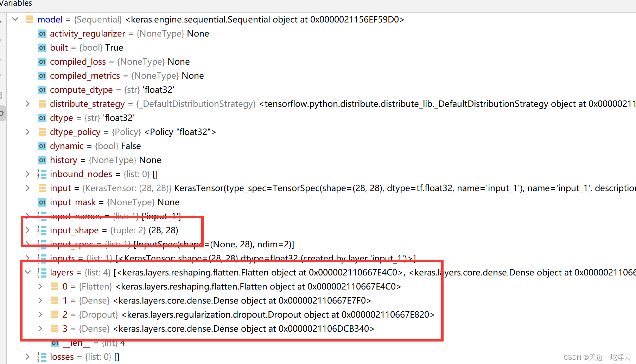This screenshot has width=636, height=364.
Task: Expand the dtype_policy node
Action: [27, 132]
